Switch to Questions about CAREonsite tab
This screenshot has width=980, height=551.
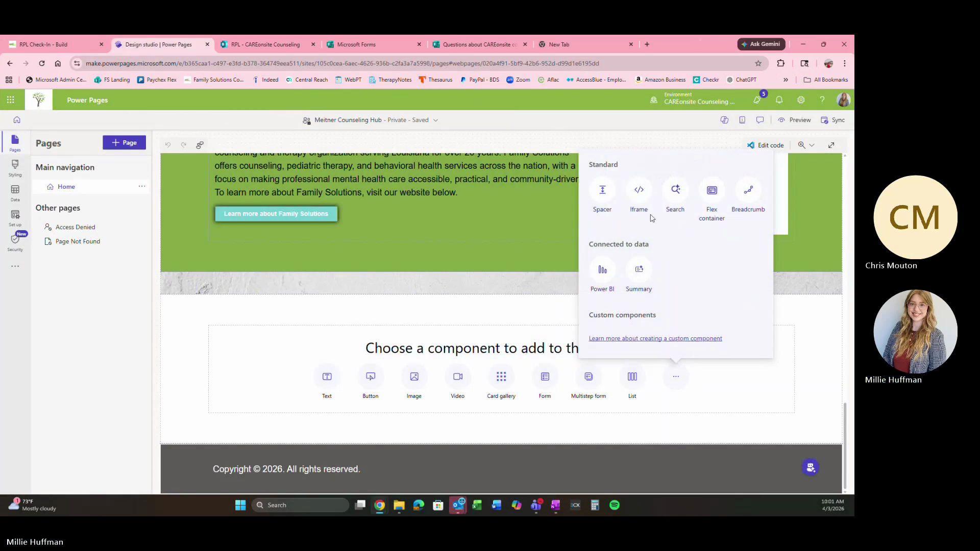(480, 44)
